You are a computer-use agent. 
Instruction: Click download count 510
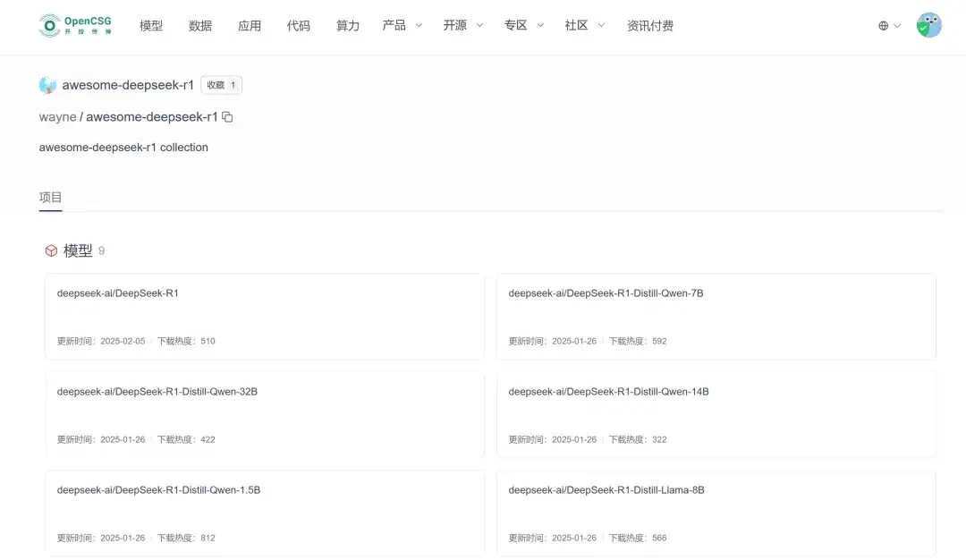pos(208,342)
